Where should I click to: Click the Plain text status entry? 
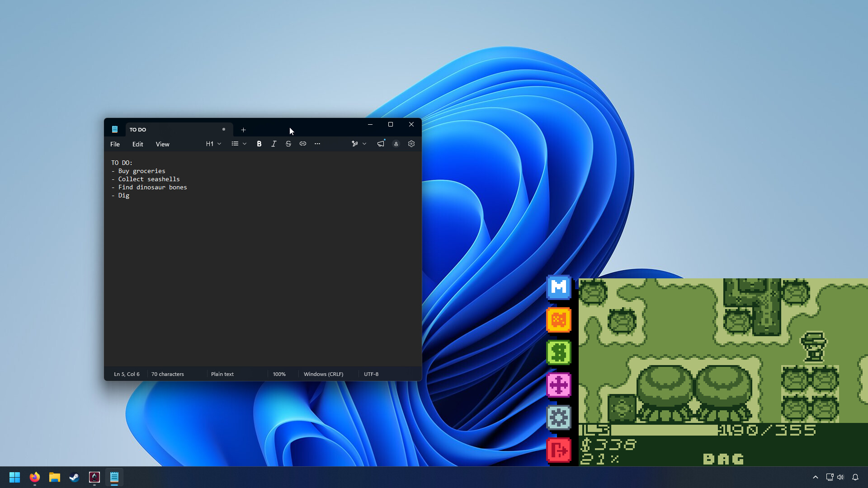[x=222, y=374]
